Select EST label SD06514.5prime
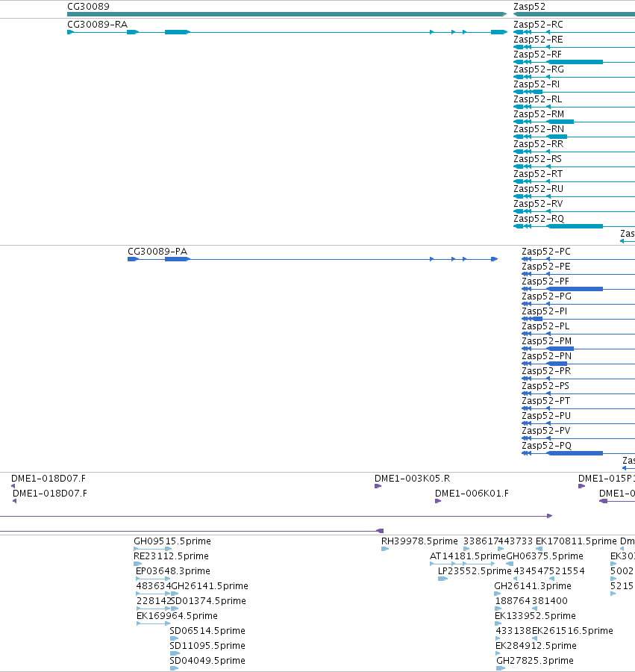The width and height of the screenshot is (635, 672). coord(207,631)
